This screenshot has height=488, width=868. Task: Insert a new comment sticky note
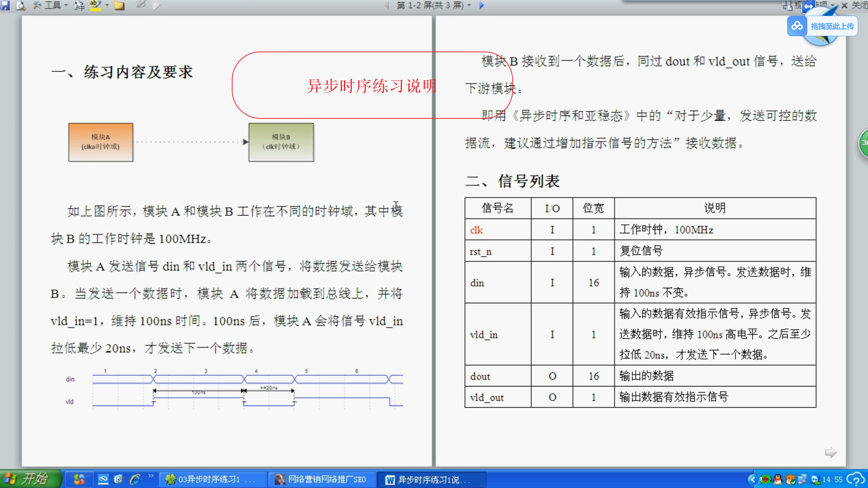(119, 5)
